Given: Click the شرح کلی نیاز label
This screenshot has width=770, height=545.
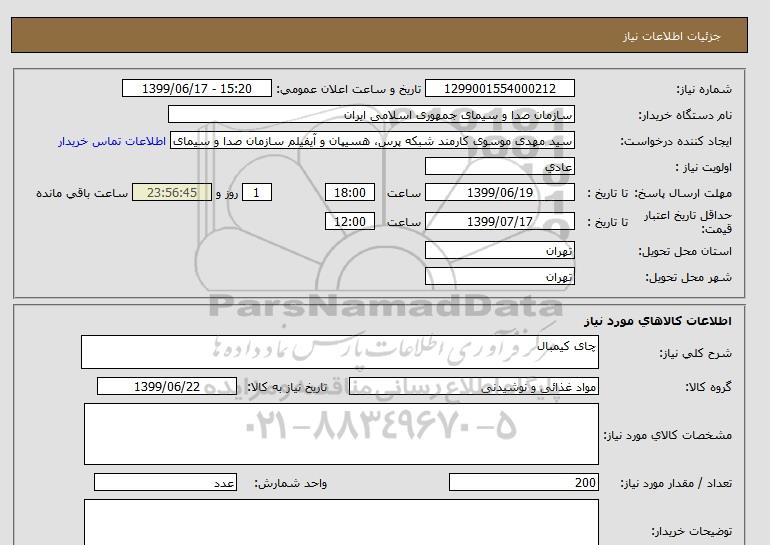Looking at the screenshot, I should (x=695, y=353).
